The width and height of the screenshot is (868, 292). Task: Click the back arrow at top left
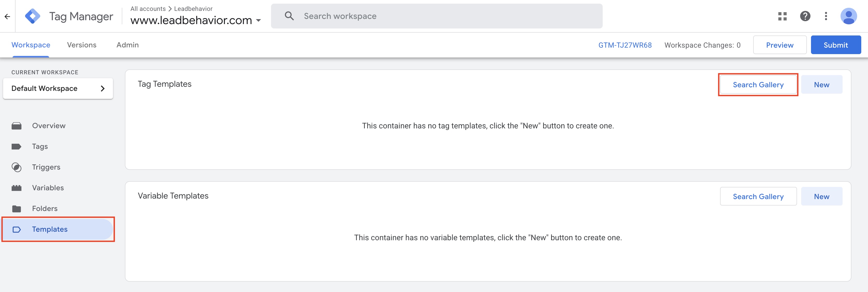(x=8, y=16)
